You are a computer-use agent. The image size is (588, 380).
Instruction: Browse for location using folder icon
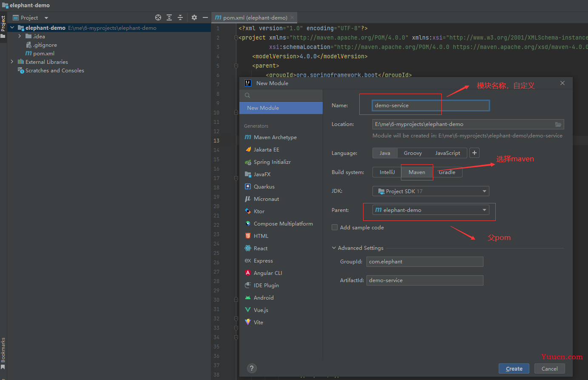coord(558,124)
